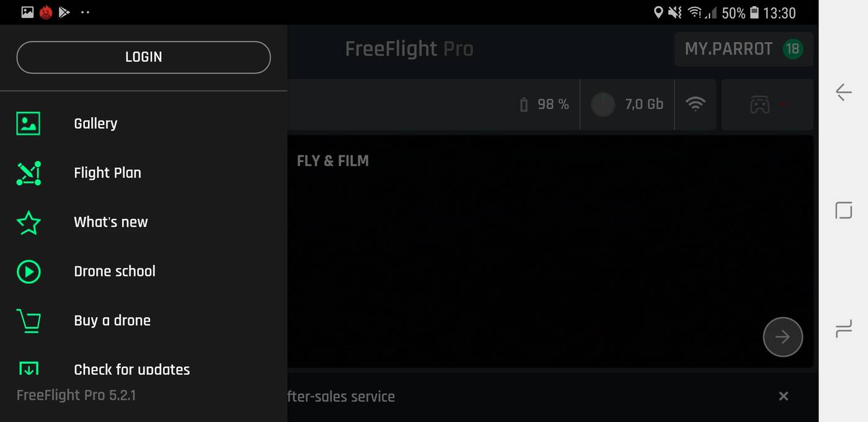Image resolution: width=868 pixels, height=422 pixels.
Task: Dismiss the after-sales service banner
Action: pos(784,396)
